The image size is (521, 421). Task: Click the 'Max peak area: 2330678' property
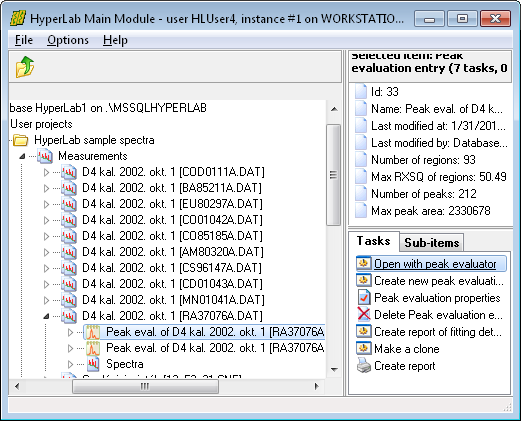431,211
